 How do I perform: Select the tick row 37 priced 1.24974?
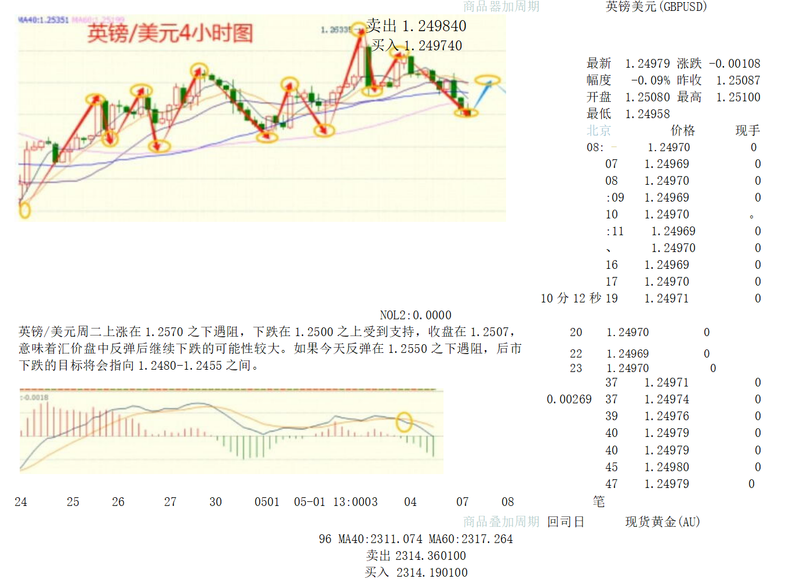tap(683, 399)
